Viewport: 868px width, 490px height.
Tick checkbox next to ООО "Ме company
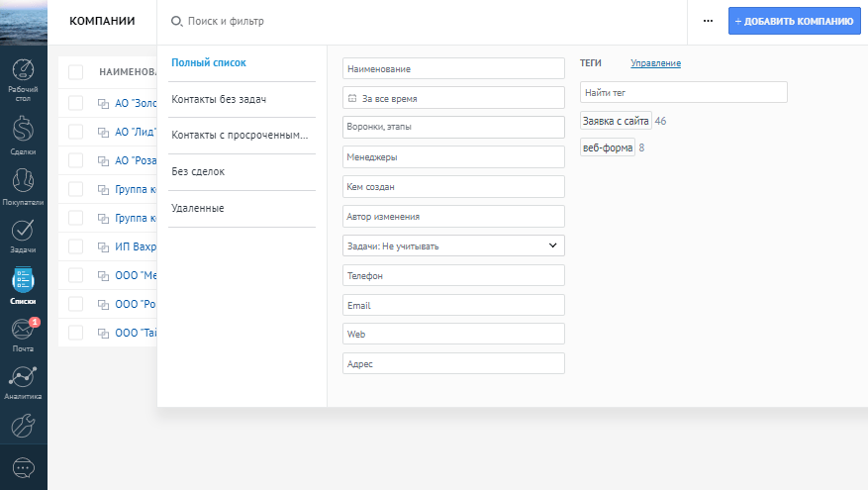tap(76, 275)
